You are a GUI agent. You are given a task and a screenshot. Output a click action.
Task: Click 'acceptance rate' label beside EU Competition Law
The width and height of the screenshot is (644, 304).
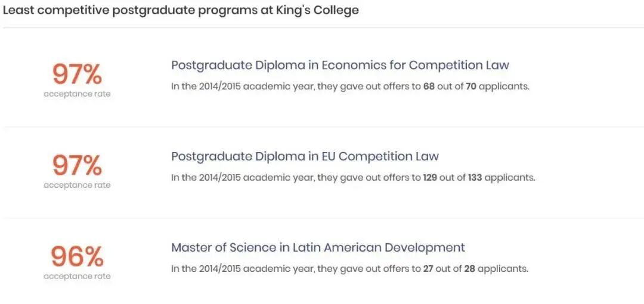(77, 185)
